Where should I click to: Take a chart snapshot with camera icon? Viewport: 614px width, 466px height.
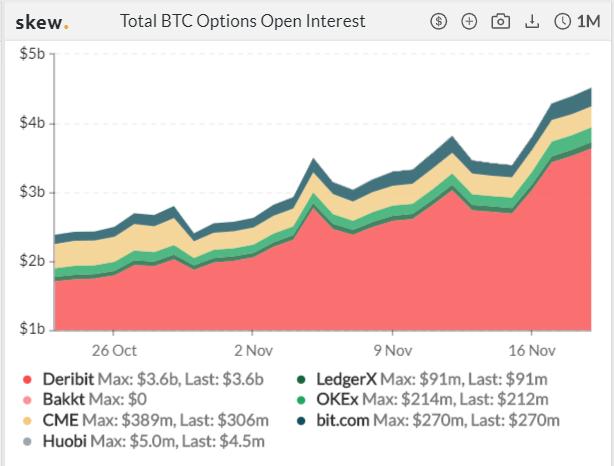pyautogui.click(x=500, y=21)
